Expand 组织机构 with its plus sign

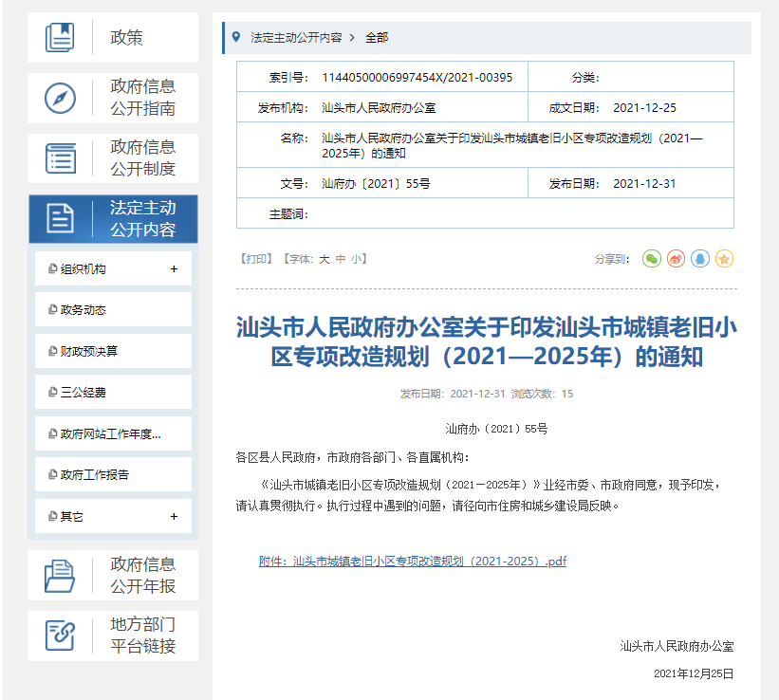(174, 269)
